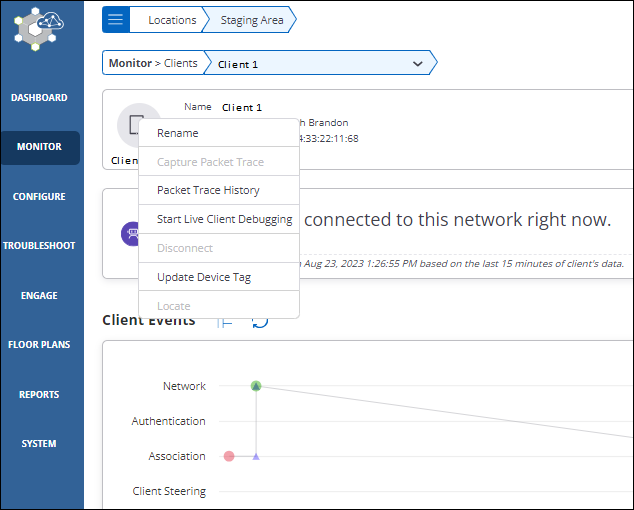Click the cloud hexagon app logo

[39, 28]
